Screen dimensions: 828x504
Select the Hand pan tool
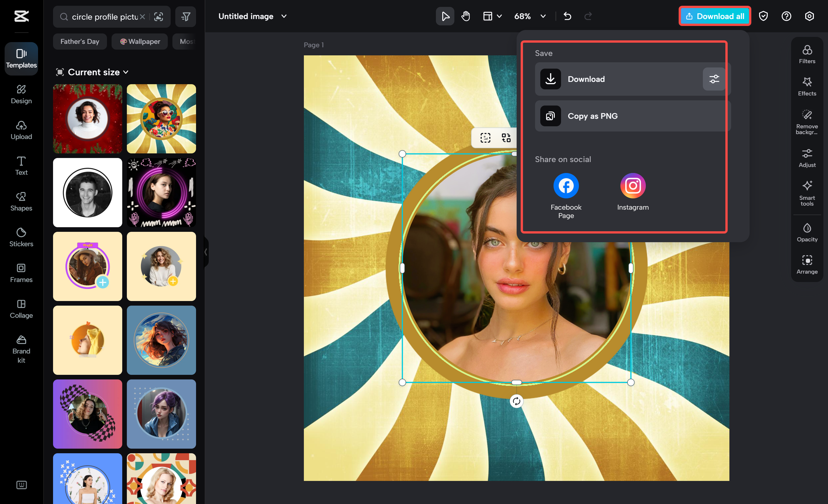tap(465, 16)
